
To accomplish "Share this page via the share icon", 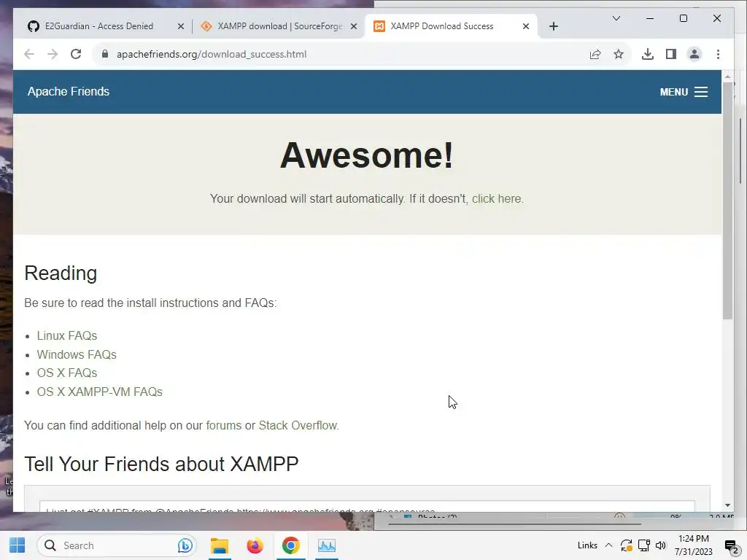I will (x=595, y=54).
